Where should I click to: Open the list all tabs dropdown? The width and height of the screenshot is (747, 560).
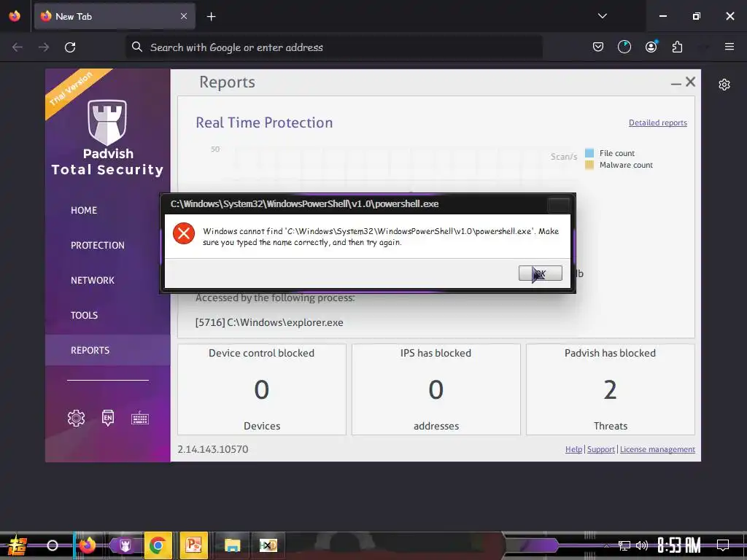(x=602, y=16)
